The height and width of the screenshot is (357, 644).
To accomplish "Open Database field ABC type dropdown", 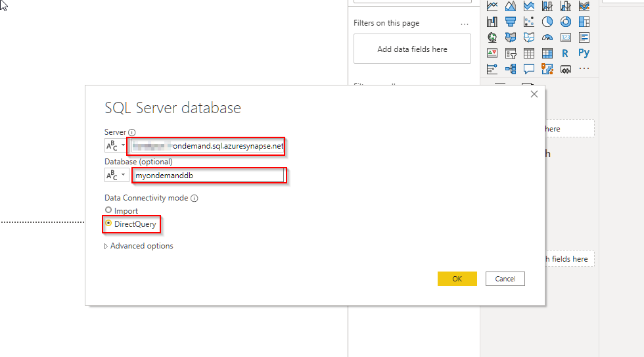I will coord(116,175).
